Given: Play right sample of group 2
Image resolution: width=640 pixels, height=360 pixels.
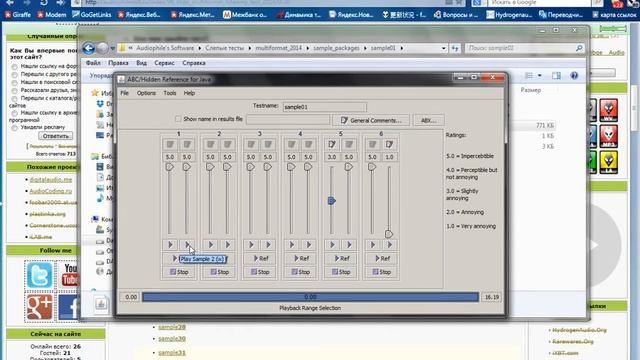Looking at the screenshot, I should point(227,245).
